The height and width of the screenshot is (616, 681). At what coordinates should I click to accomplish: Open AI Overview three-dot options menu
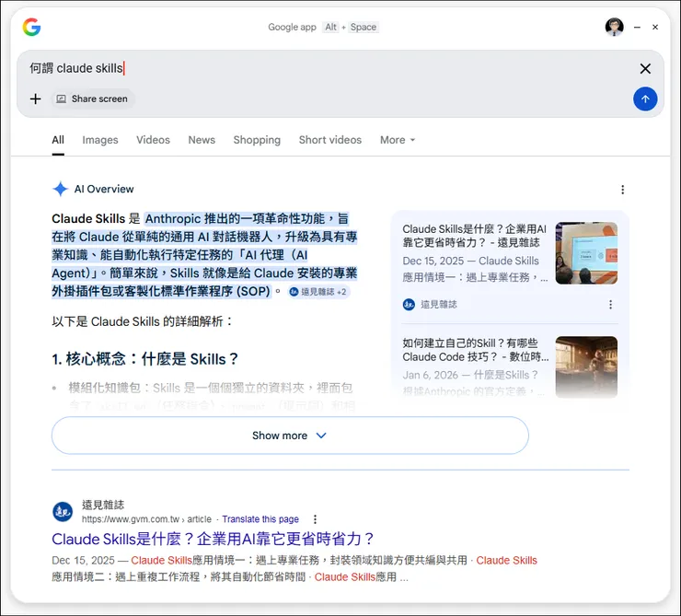622,190
